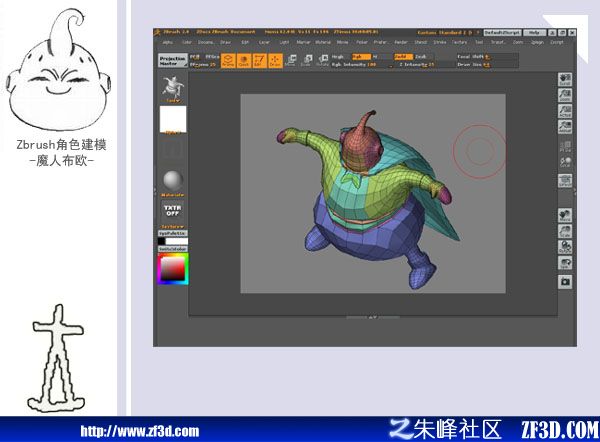
Task: Select the Scale gyro tool in the top toolbar
Action: 307,60
